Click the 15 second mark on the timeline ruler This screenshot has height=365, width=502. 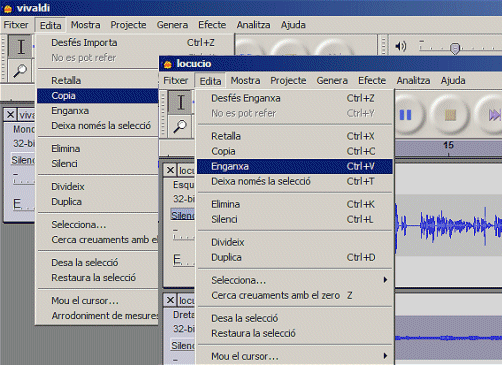coord(448,145)
